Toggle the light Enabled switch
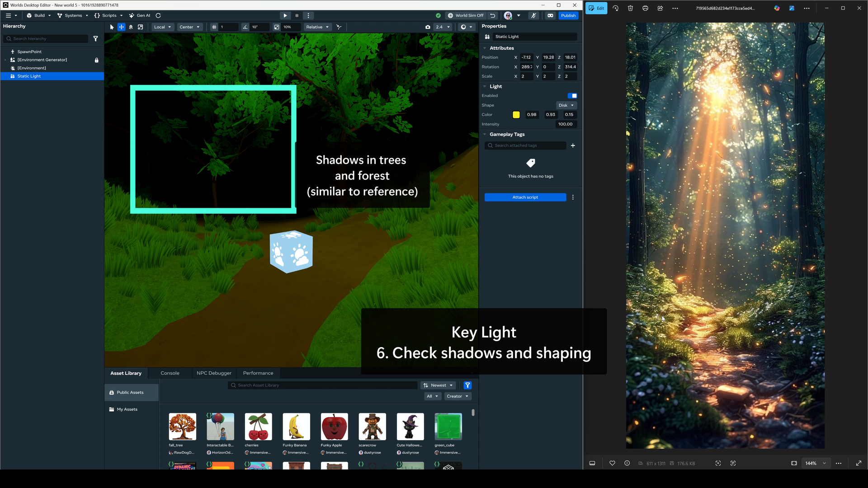868x488 pixels. [x=572, y=96]
